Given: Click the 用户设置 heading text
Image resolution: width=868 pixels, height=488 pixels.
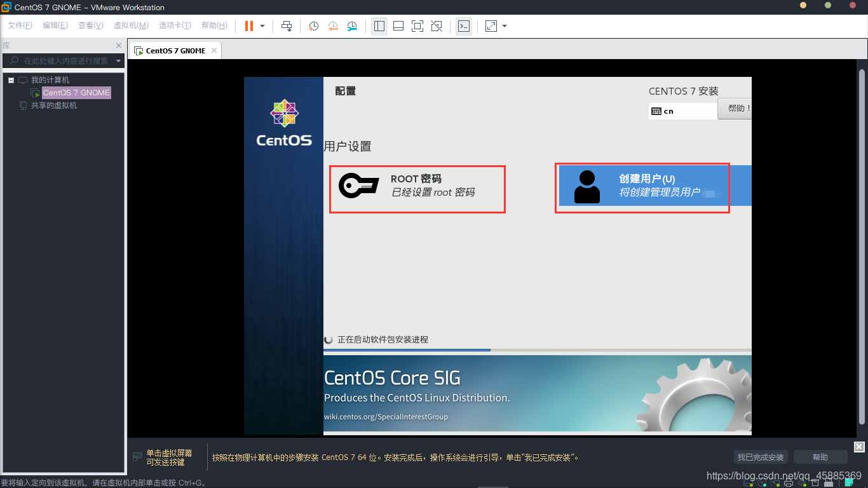Looking at the screenshot, I should (348, 146).
